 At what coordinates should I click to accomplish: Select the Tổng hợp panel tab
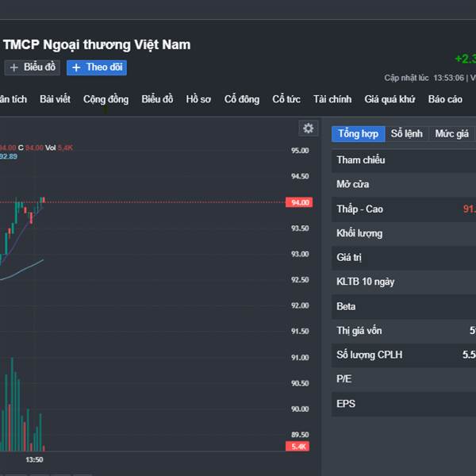[x=359, y=134]
